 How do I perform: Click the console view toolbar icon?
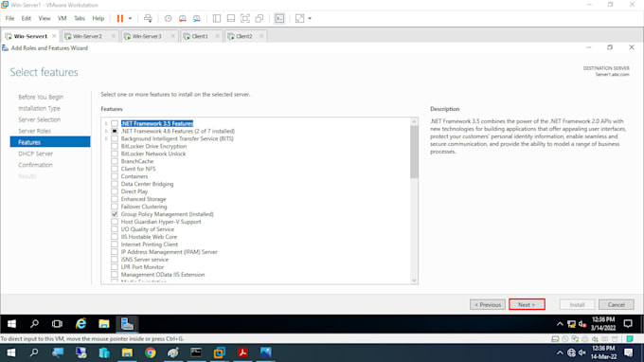[x=279, y=19]
